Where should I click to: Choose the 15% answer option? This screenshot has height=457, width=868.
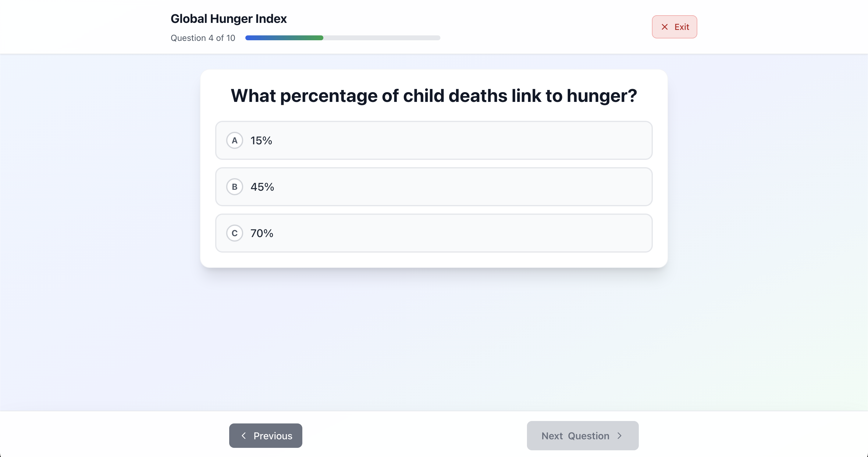click(x=434, y=140)
